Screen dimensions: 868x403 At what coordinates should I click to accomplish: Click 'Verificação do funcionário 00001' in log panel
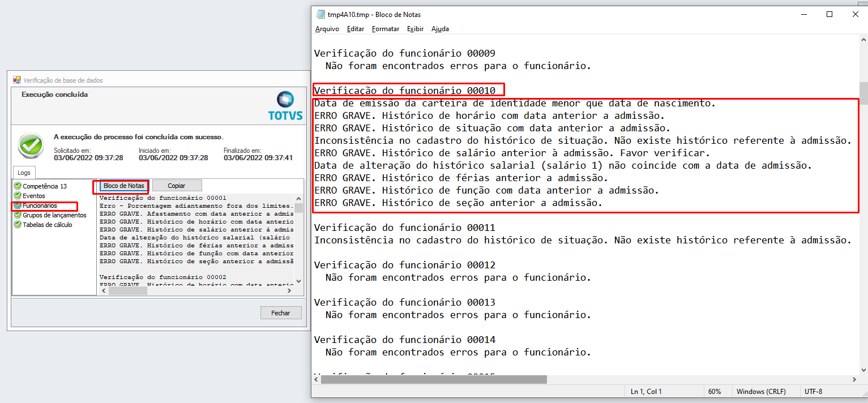[x=163, y=198]
